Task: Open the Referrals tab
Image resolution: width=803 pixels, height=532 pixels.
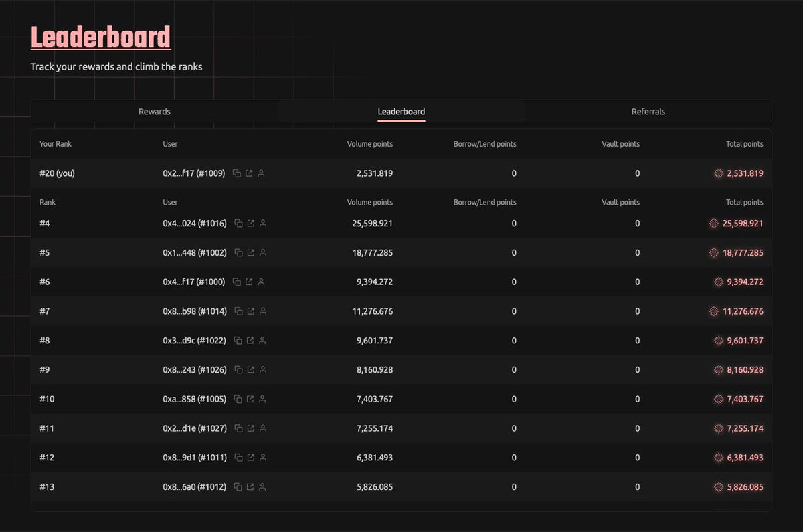Action: coord(648,112)
